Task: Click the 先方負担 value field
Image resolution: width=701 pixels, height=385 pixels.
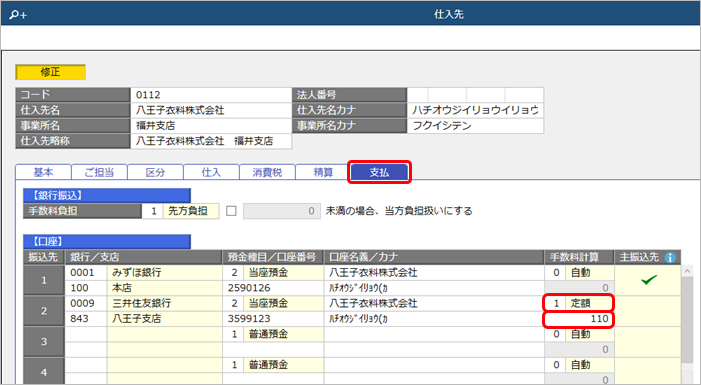Action: click(x=191, y=211)
